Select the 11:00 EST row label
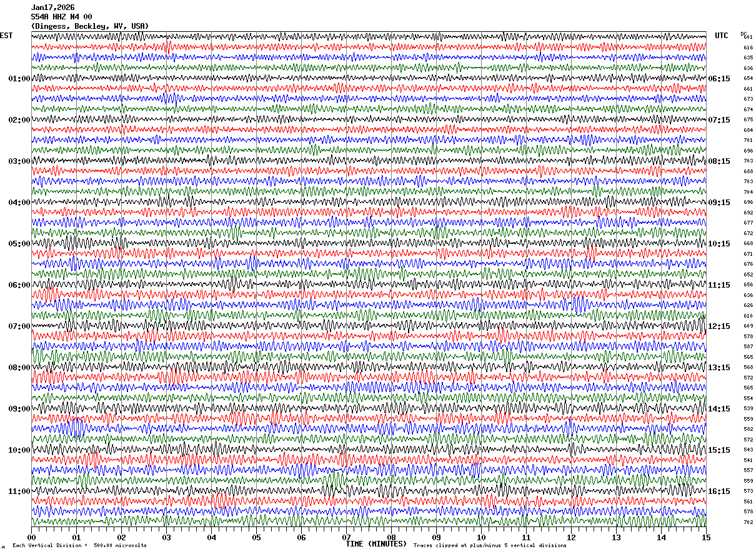 pos(19,491)
